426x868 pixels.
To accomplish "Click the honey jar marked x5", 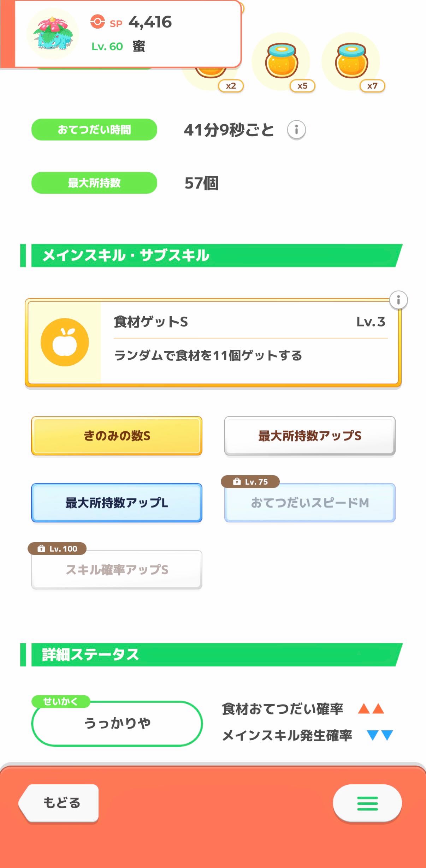I will tap(282, 61).
